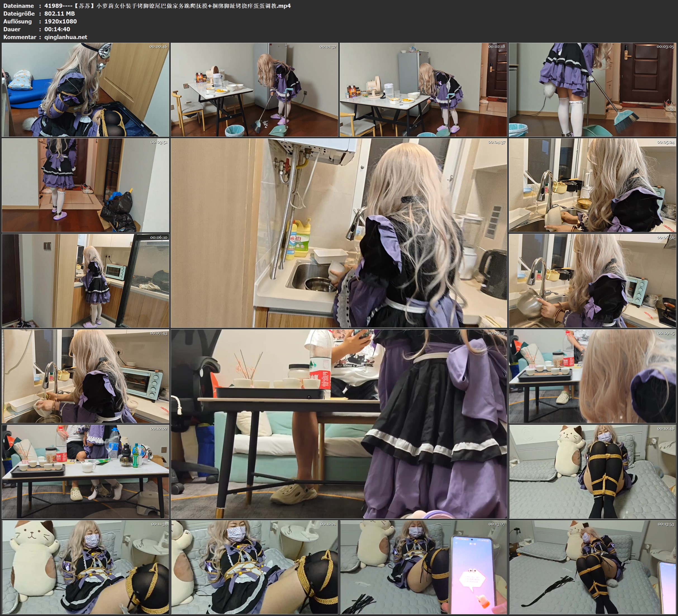The height and width of the screenshot is (616, 678).
Task: Select the thumbnail stamped 00:09:15
Action: click(x=593, y=376)
